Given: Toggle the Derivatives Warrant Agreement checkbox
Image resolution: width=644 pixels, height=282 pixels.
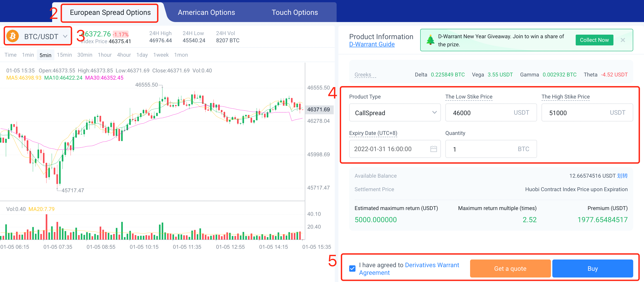Looking at the screenshot, I should tap(352, 269).
